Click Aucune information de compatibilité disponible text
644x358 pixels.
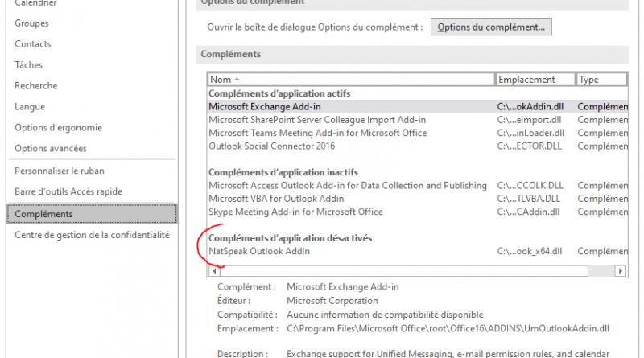click(x=385, y=315)
